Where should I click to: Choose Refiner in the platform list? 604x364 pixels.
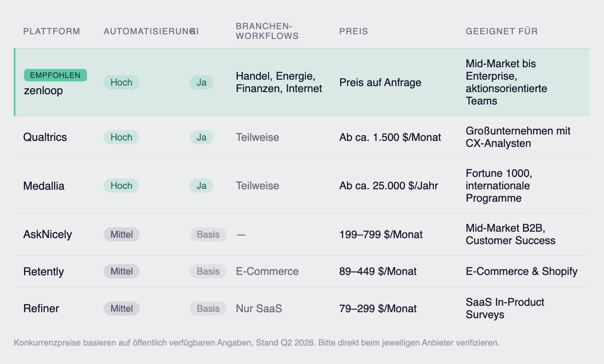[41, 308]
